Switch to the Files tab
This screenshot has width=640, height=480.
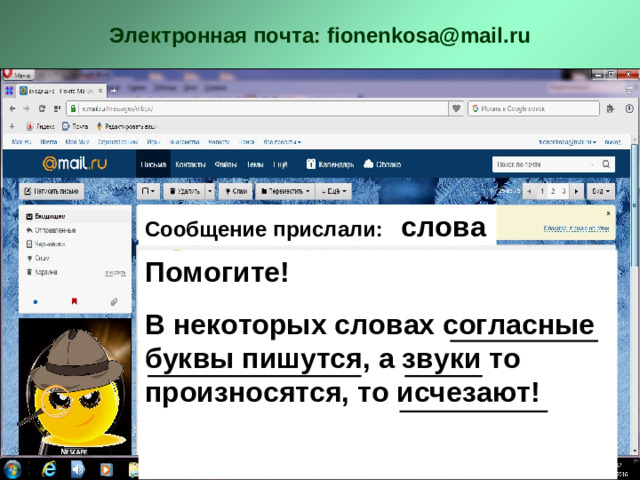click(225, 164)
